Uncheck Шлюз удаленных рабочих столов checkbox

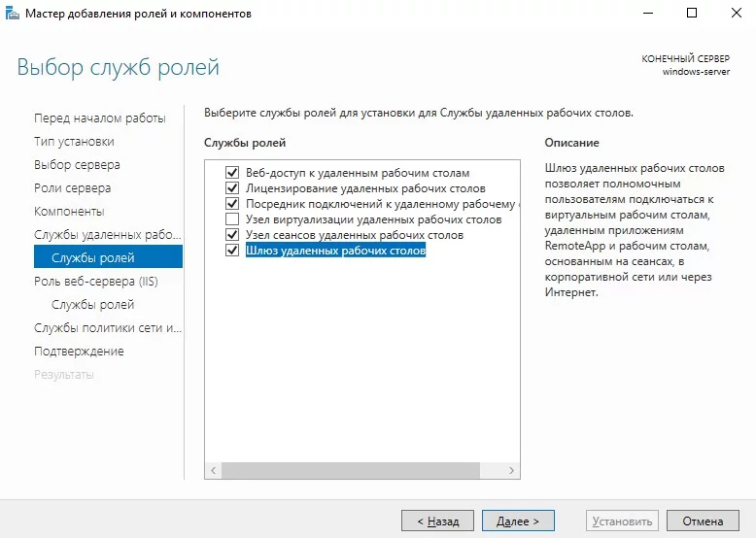(232, 250)
